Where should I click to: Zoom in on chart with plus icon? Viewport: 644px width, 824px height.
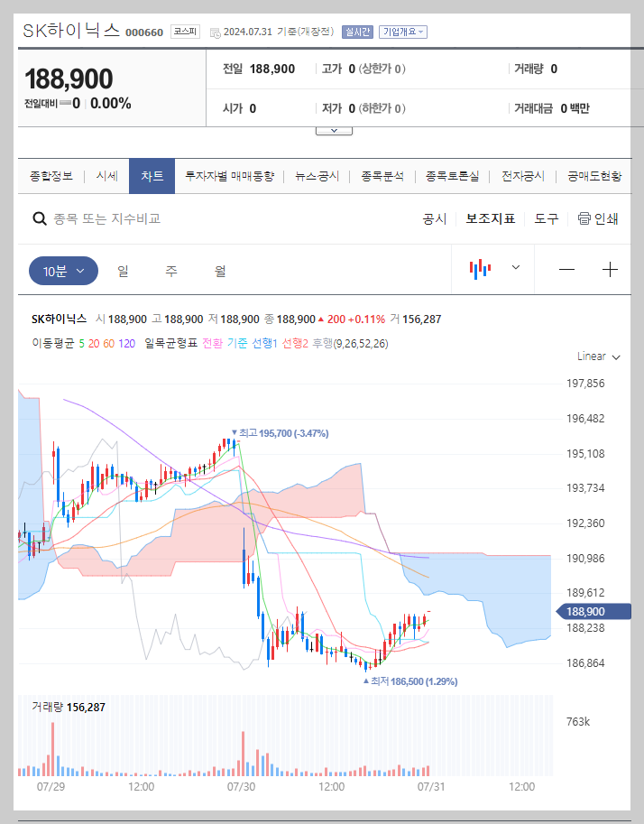tap(610, 270)
